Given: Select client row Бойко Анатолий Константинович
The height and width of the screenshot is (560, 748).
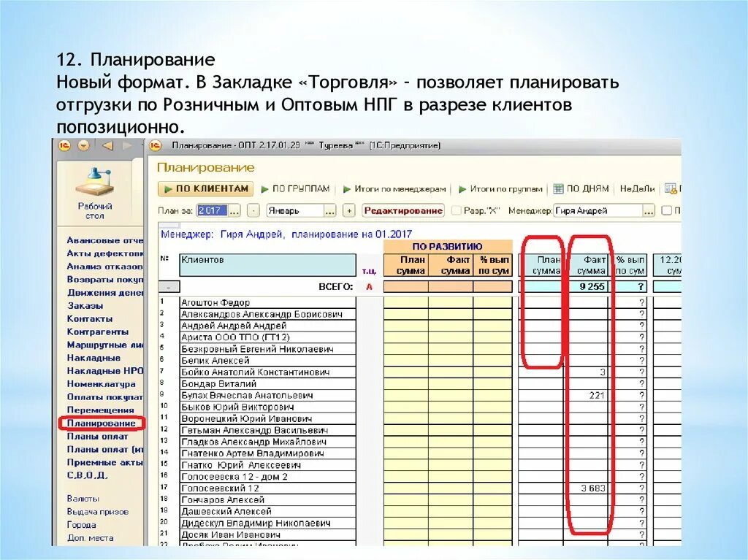Looking at the screenshot, I should click(268, 372).
